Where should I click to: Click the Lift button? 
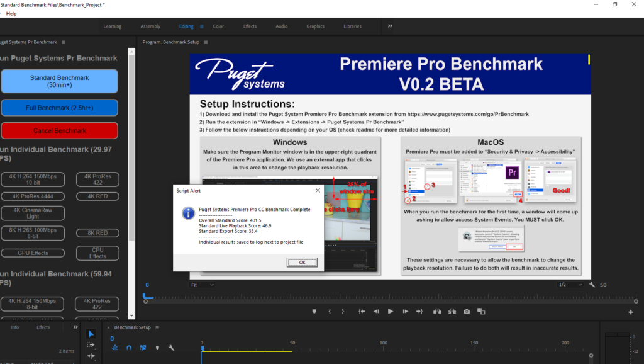tap(438, 312)
